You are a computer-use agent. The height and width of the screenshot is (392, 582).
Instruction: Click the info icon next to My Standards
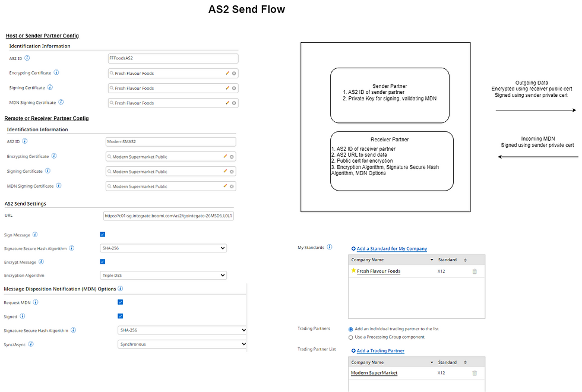coord(330,248)
